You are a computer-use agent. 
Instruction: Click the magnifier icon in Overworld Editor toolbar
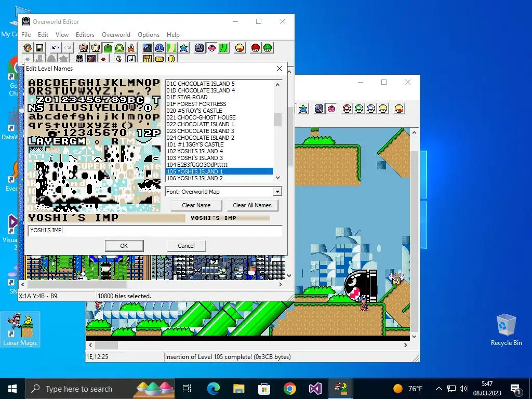[199, 48]
